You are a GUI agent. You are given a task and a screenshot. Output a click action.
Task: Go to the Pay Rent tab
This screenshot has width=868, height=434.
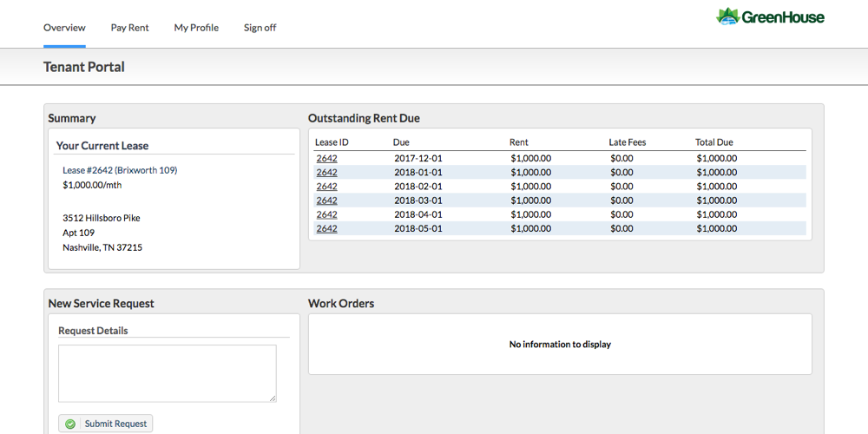129,28
